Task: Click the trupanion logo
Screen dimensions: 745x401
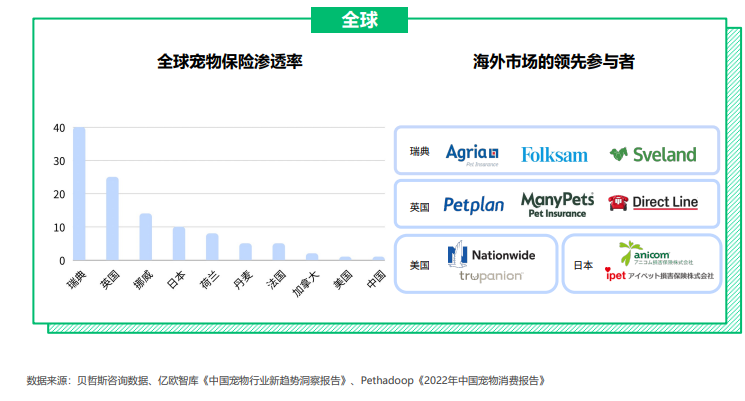Action: pos(491,276)
